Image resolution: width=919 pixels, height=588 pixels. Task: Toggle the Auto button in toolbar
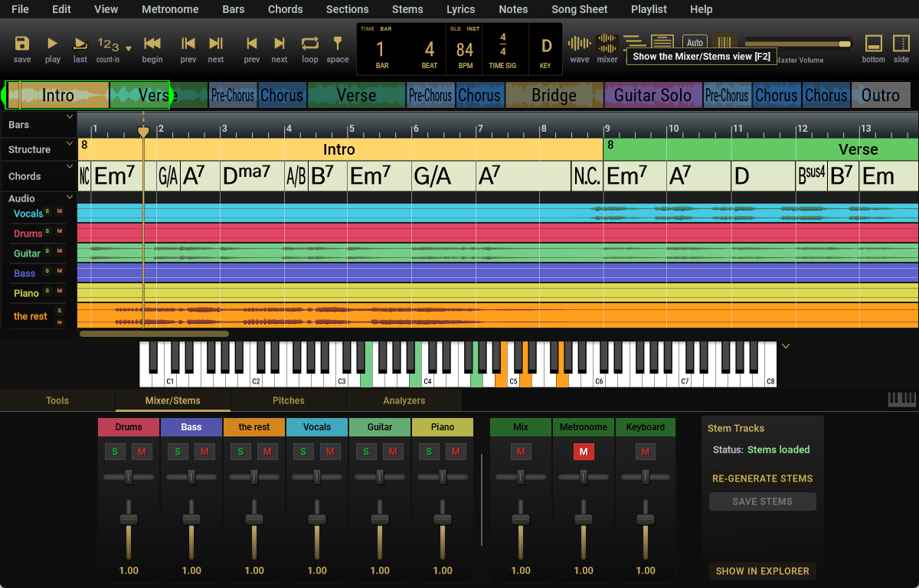695,43
